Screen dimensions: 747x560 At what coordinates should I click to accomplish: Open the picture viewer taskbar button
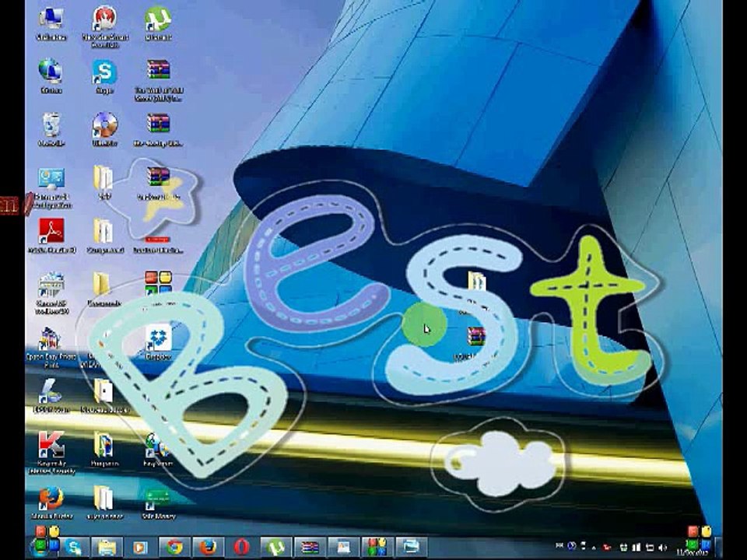pyautogui.click(x=343, y=548)
